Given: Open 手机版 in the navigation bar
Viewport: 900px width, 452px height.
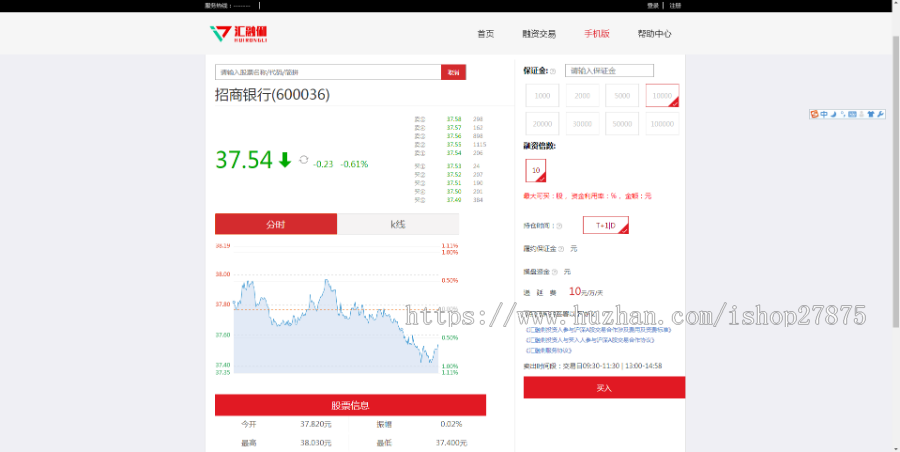Looking at the screenshot, I should pyautogui.click(x=597, y=34).
